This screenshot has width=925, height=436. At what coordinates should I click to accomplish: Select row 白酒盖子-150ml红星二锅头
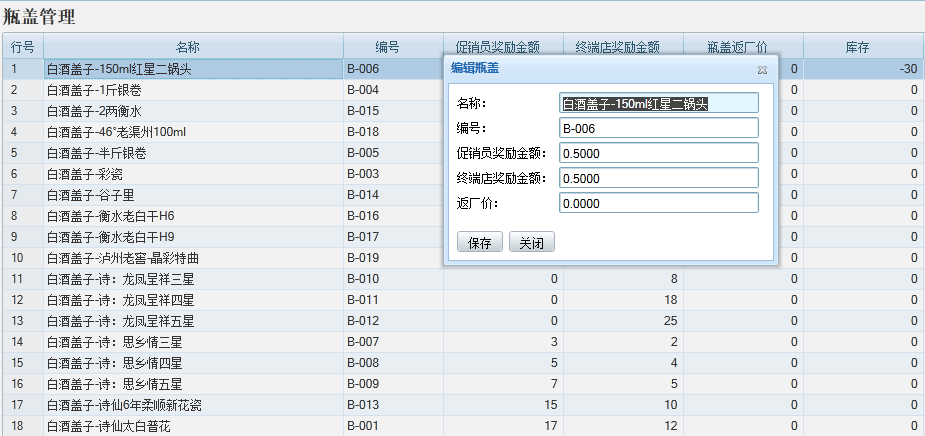point(193,69)
